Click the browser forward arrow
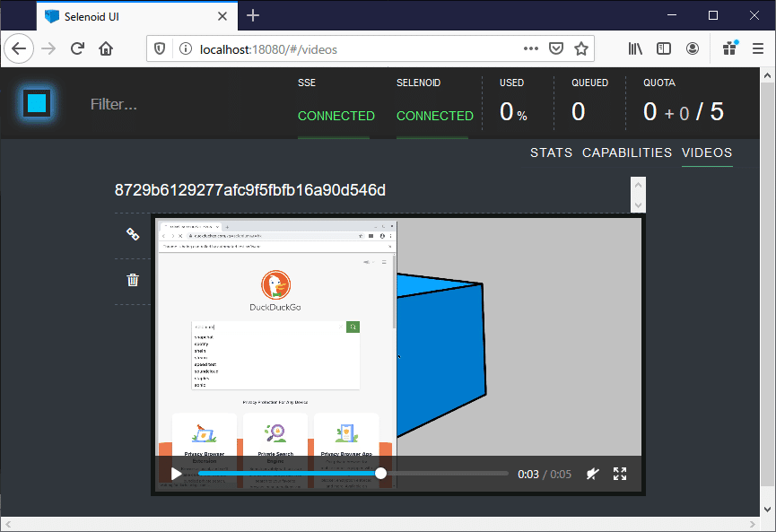 48,48
